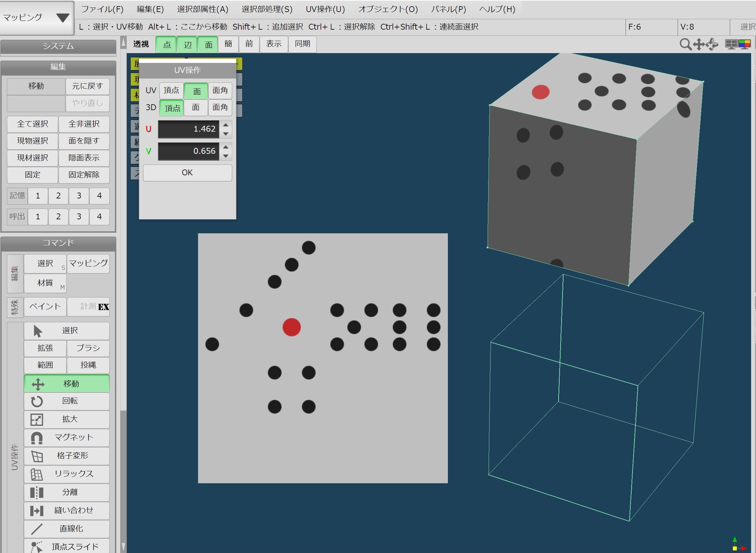Increase the U value with up arrow
Image resolution: width=756 pixels, height=553 pixels.
[226, 125]
